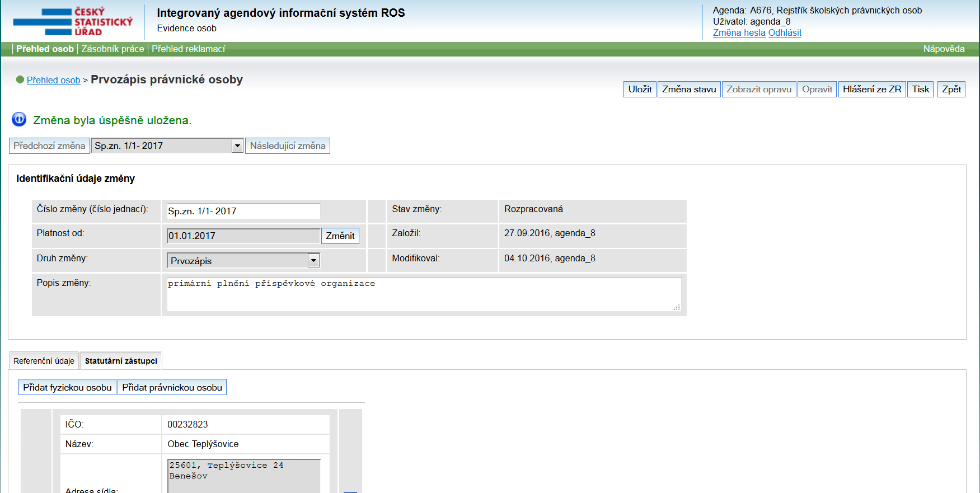980x493 pixels.
Task: Click the Popis změny textarea resize handle
Action: click(x=677, y=307)
